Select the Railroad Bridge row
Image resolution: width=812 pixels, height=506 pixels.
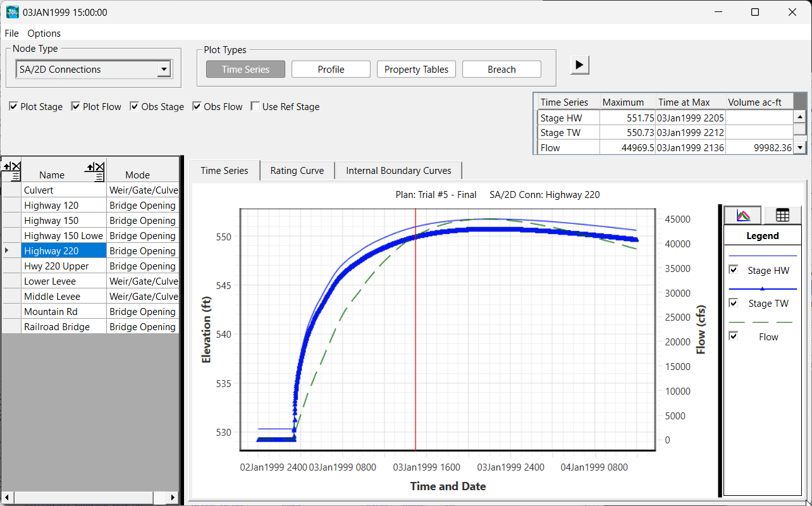point(57,327)
